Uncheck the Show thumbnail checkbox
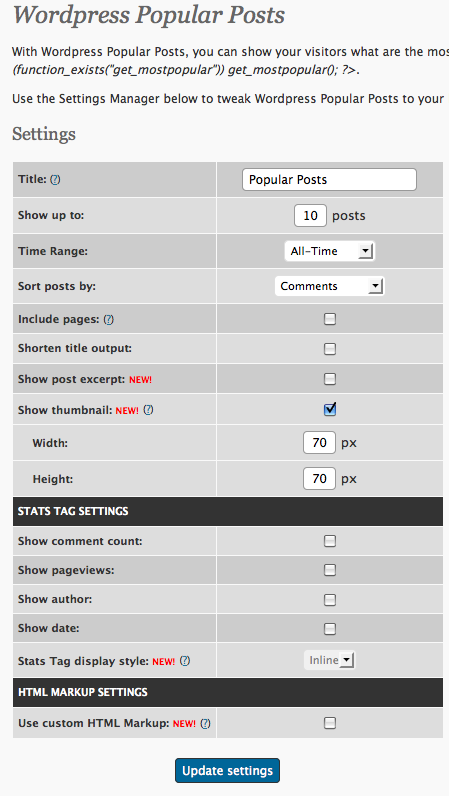 click(330, 409)
